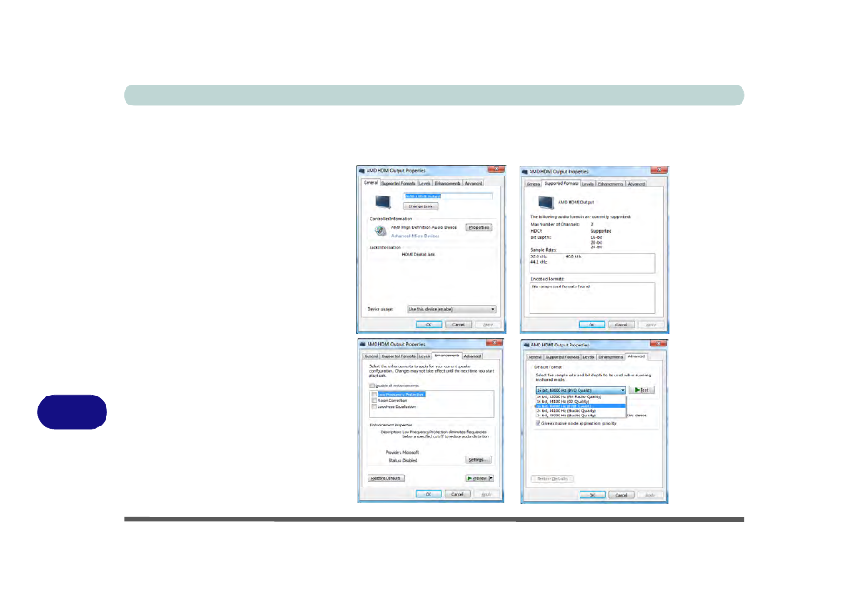Open Levels tab in the Supported Formats window
This screenshot has width=868, height=612.
588,184
